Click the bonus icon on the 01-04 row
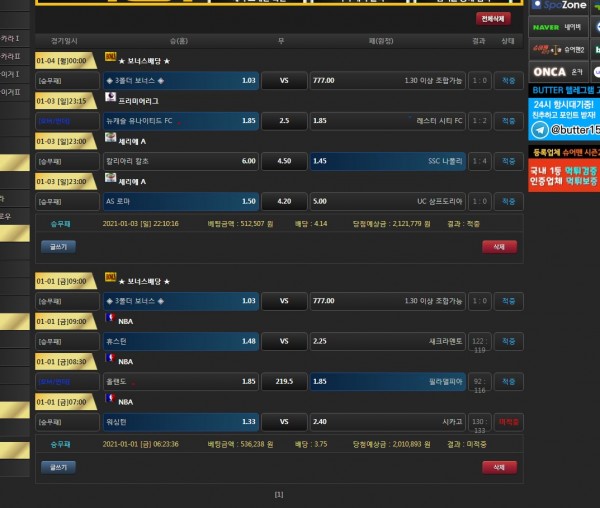The width and height of the screenshot is (600, 508). (x=110, y=57)
